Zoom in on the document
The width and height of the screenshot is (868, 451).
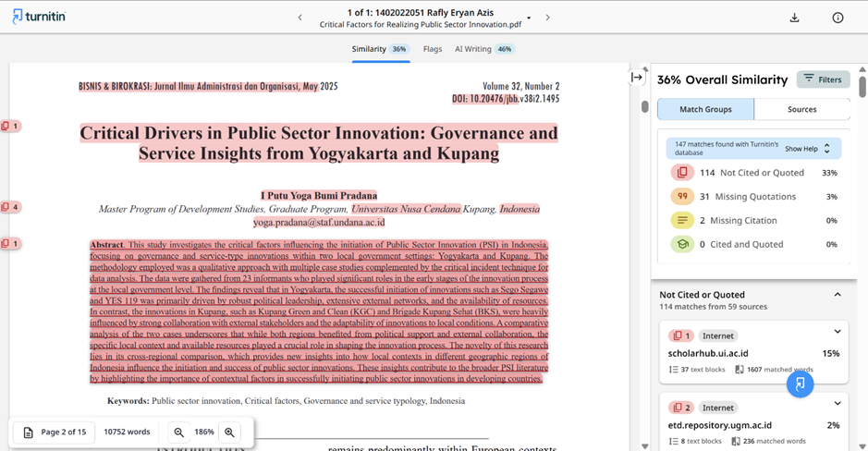[x=230, y=433]
